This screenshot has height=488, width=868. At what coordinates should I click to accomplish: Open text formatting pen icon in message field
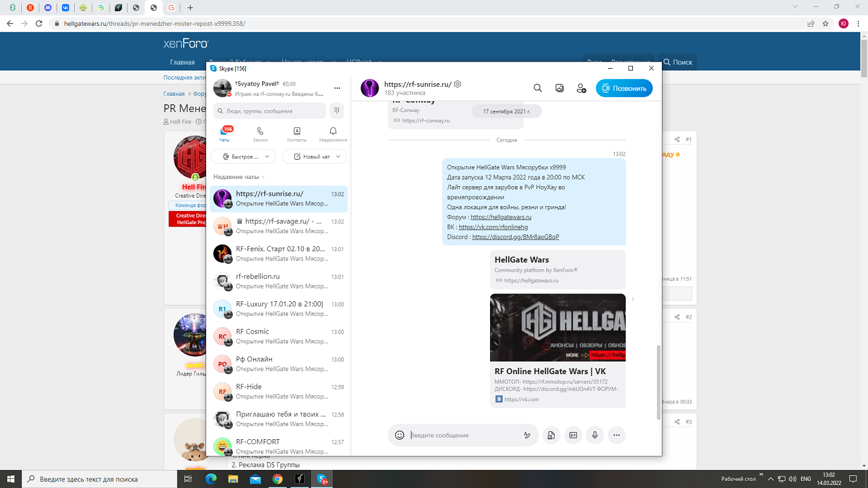527,435
